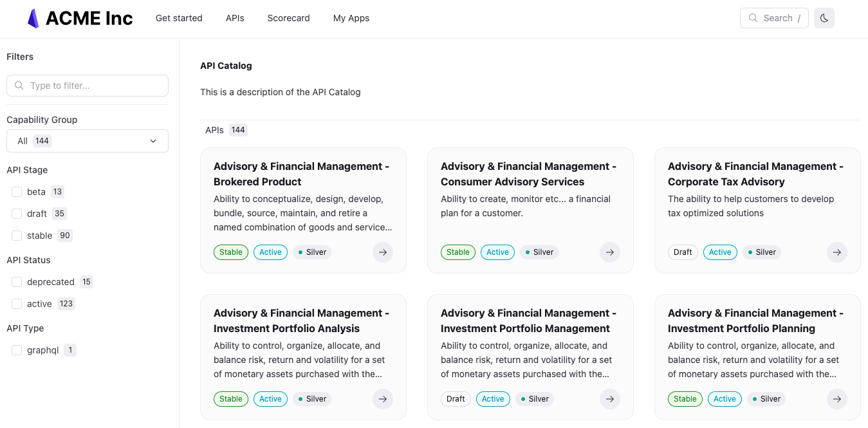Open the My Apps menu item
The width and height of the screenshot is (868, 428).
pos(351,18)
